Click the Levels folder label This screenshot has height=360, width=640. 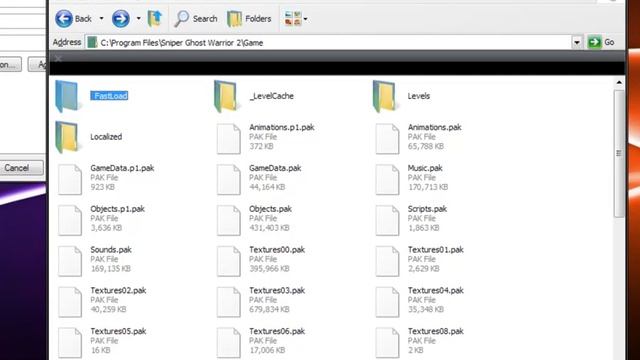click(418, 96)
